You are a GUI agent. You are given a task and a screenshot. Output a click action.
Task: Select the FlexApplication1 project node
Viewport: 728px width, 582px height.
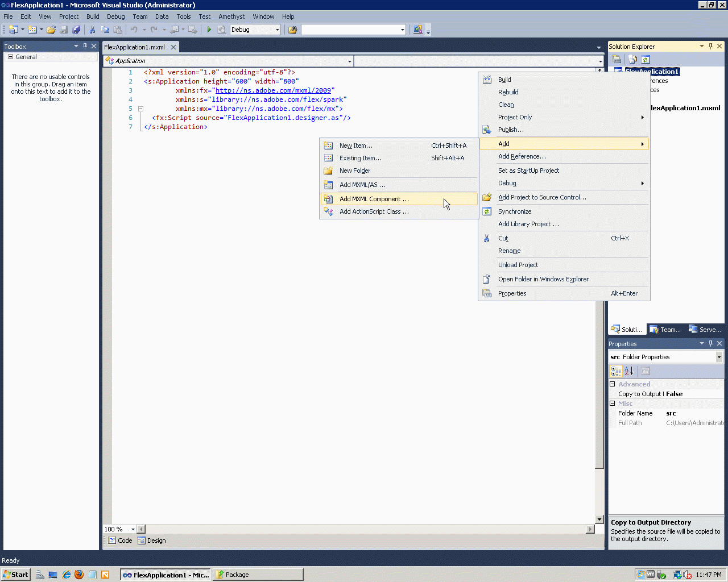coord(652,72)
